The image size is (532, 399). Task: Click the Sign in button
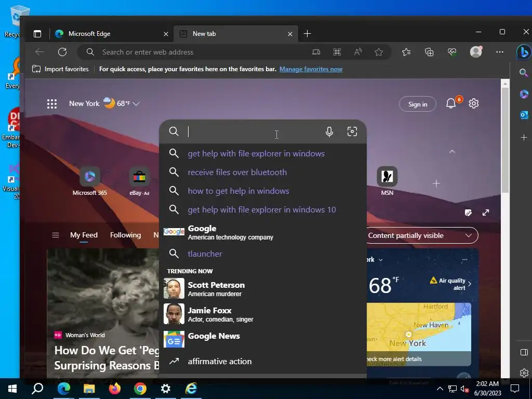point(418,104)
